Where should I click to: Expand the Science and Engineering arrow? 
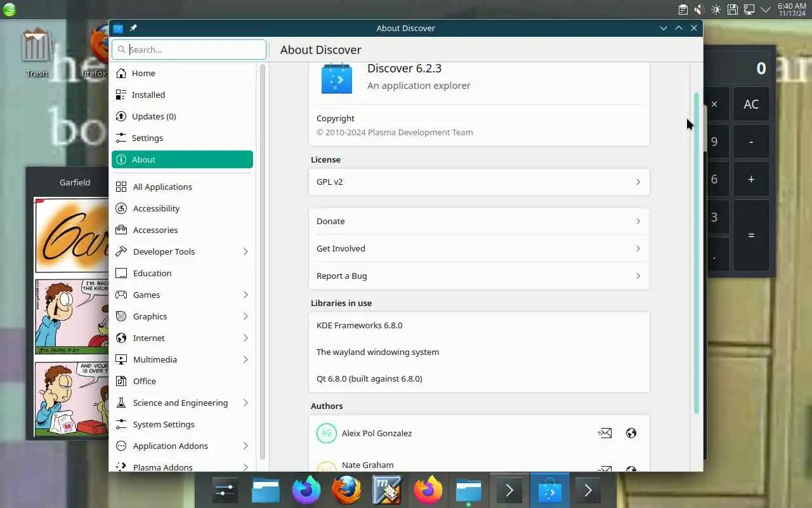point(246,403)
